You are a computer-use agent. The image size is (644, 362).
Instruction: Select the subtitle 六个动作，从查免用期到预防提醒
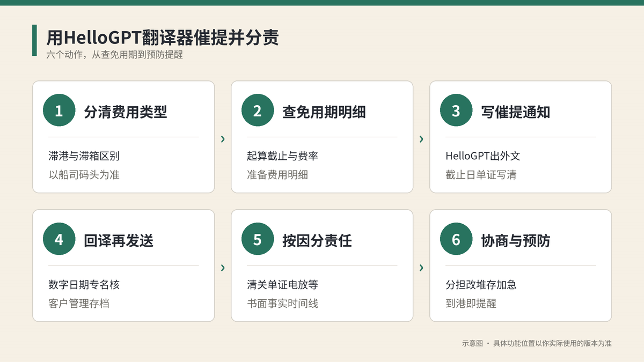pyautogui.click(x=114, y=55)
